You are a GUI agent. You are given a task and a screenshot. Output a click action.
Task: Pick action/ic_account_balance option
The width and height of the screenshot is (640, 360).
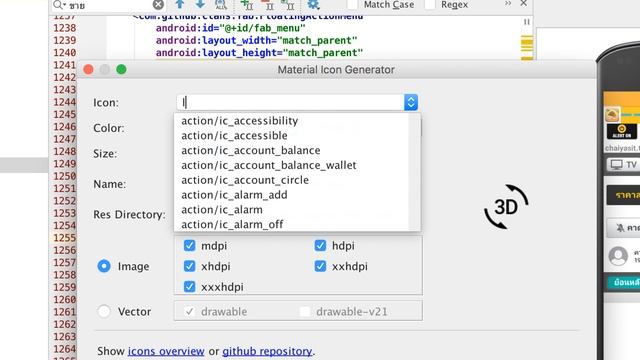click(x=251, y=150)
